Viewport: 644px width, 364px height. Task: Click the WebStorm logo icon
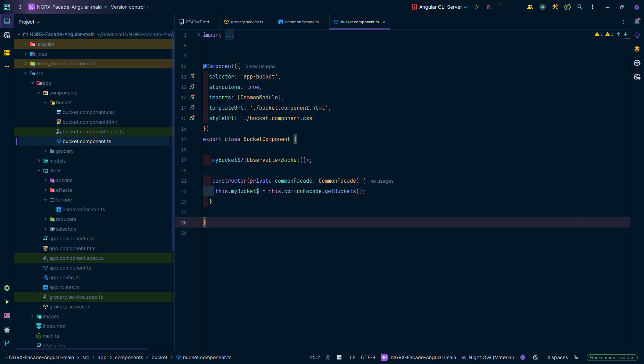click(7, 7)
